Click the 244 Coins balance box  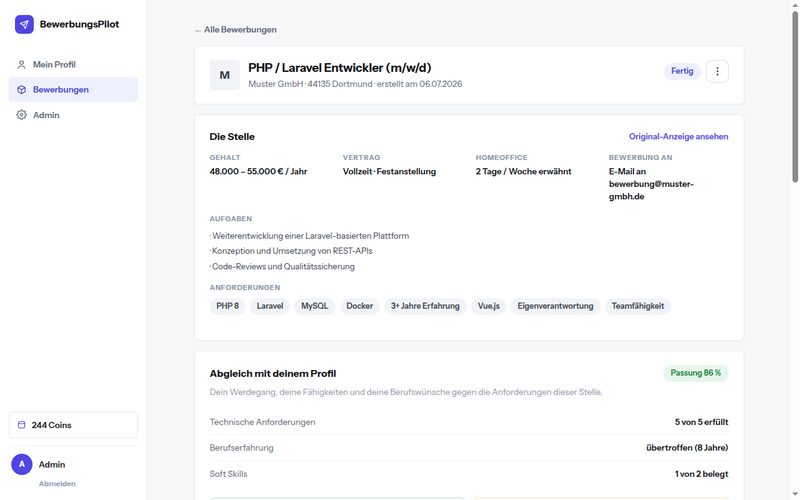(73, 425)
